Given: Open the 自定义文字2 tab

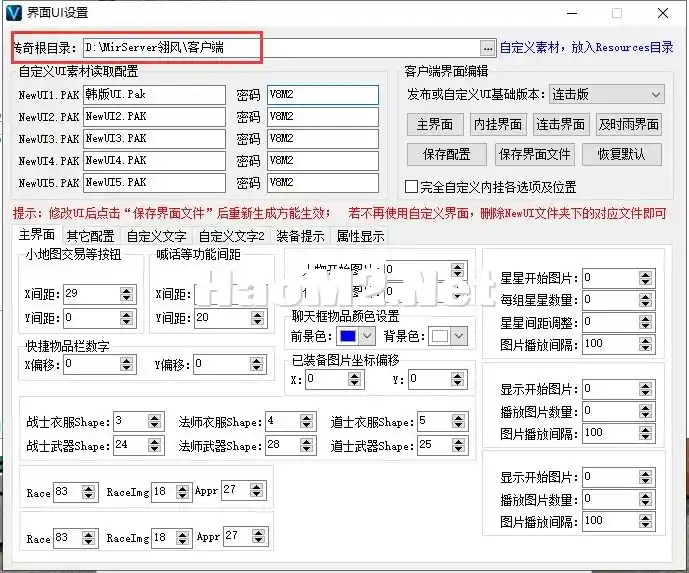Looking at the screenshot, I should 232,236.
